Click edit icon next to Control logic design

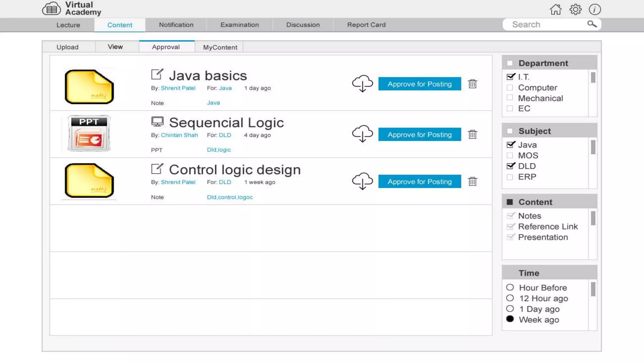(157, 169)
